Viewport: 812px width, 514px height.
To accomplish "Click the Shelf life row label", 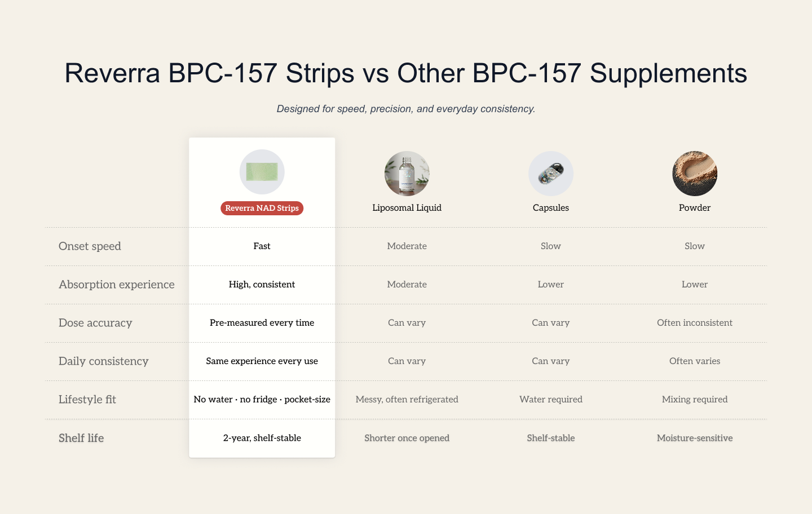I will click(81, 438).
